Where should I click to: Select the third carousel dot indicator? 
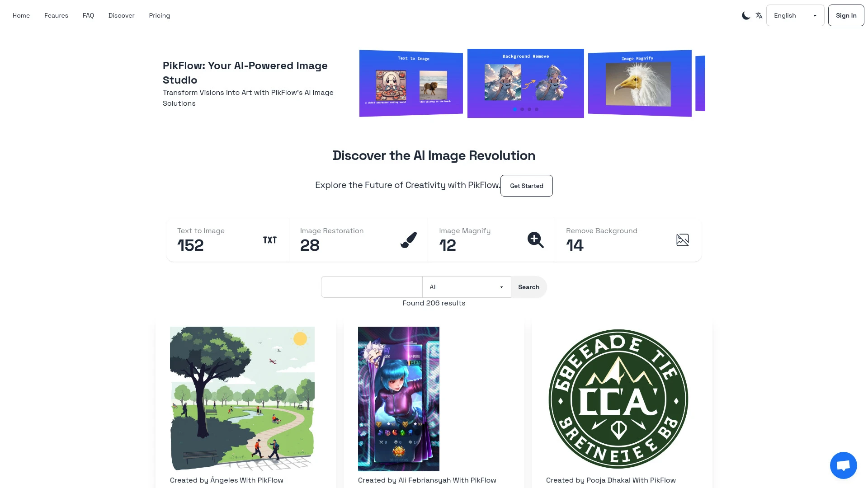(x=529, y=110)
